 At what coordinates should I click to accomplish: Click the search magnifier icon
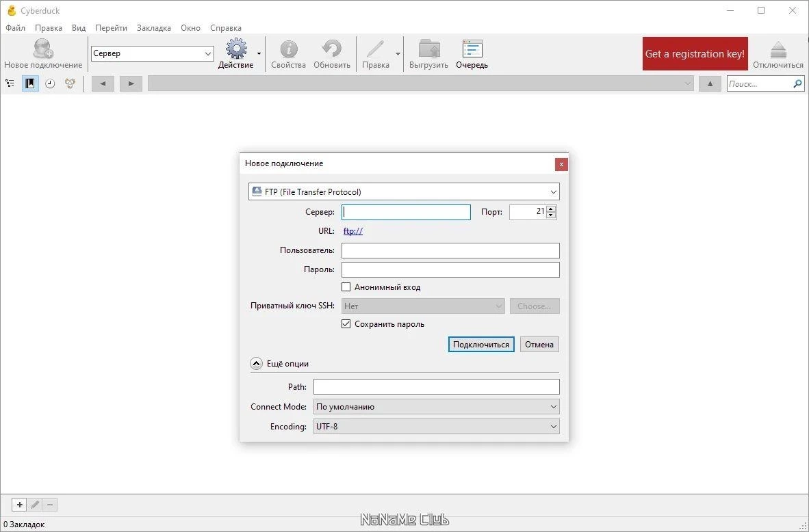click(797, 83)
